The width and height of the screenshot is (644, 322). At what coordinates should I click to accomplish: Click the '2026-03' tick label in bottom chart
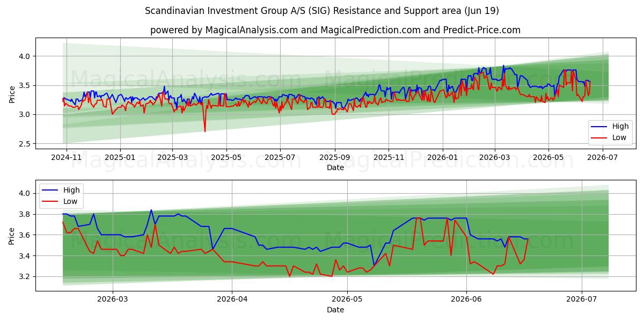point(114,299)
